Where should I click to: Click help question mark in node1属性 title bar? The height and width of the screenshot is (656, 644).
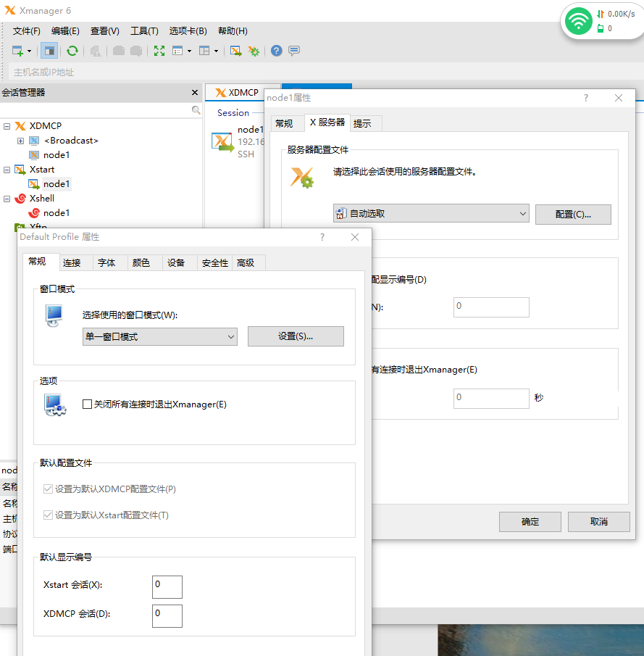[586, 98]
